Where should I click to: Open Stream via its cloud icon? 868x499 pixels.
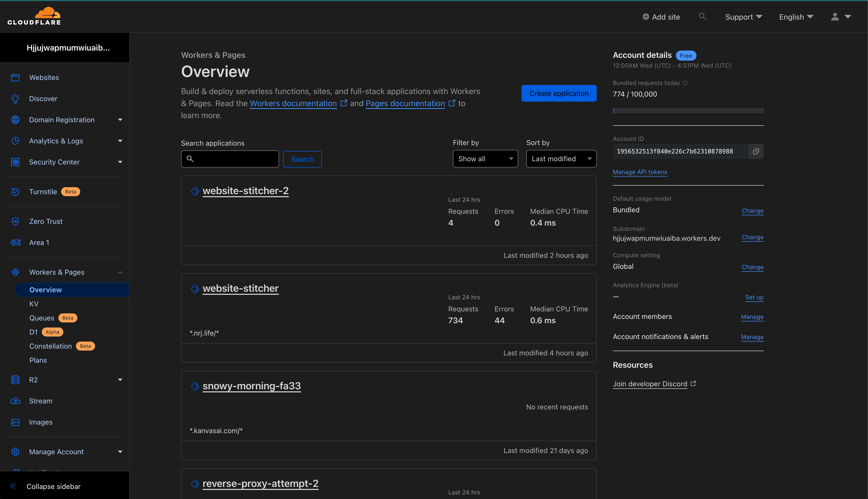coord(15,401)
